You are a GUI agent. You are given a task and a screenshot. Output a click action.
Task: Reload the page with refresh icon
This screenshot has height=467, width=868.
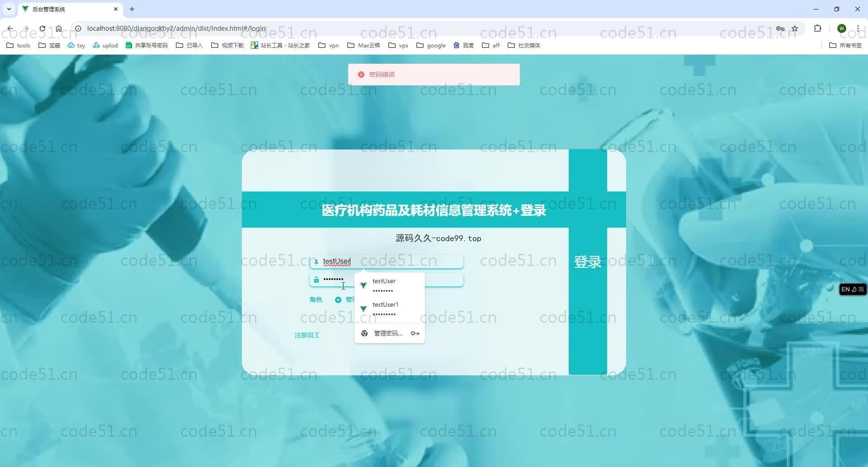[x=42, y=28]
